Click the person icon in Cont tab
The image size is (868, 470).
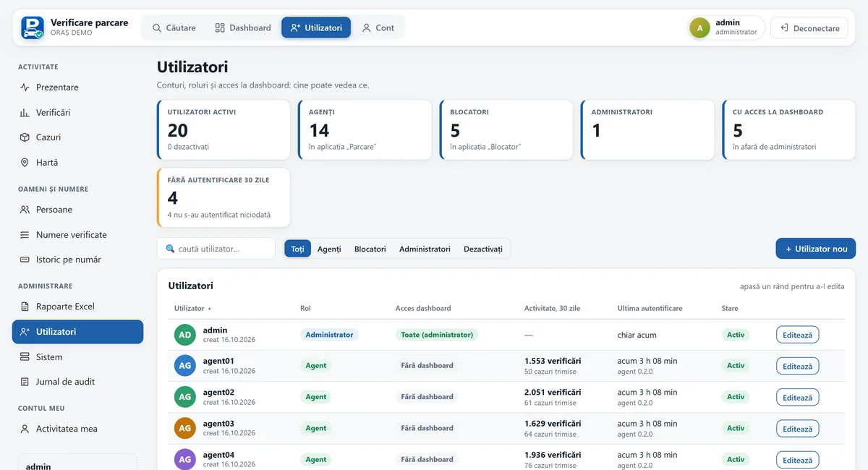(x=367, y=27)
